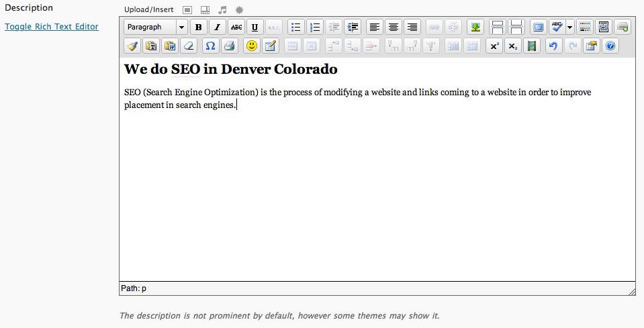Click the grayed table row properties icon

[x=292, y=46]
